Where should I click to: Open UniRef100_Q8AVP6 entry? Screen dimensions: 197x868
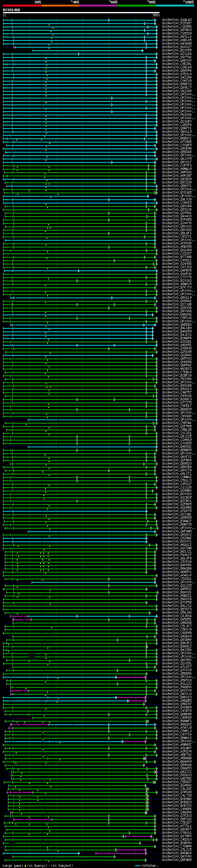177,71
